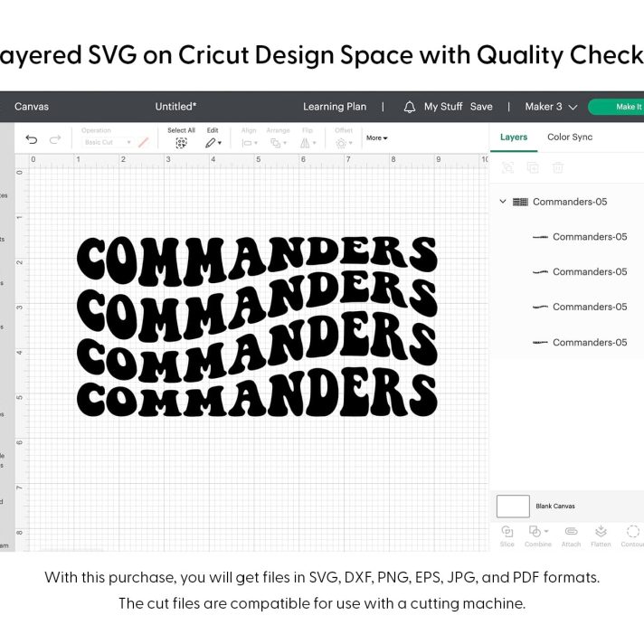Open the Edit pencil tool
644x644 pixels.
click(x=213, y=143)
